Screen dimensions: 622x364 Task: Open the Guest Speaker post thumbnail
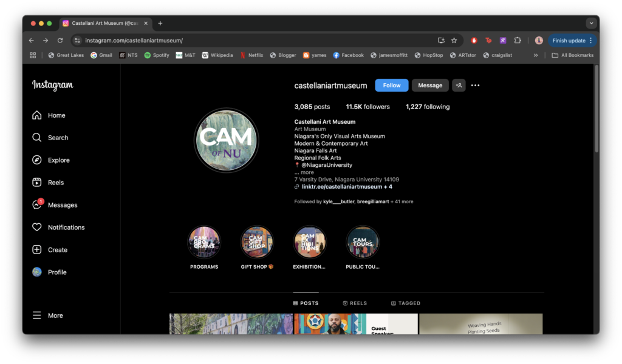click(x=356, y=324)
